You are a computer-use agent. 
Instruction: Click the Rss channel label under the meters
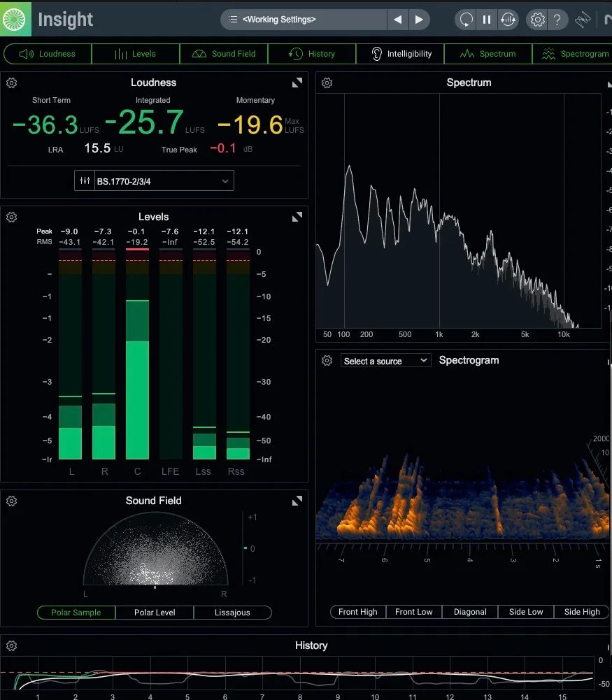(236, 471)
